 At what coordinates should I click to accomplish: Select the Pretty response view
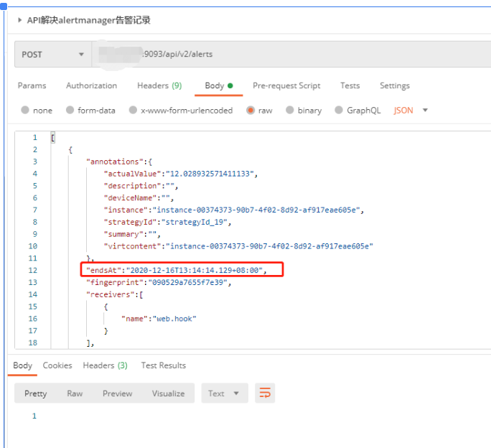tap(35, 393)
